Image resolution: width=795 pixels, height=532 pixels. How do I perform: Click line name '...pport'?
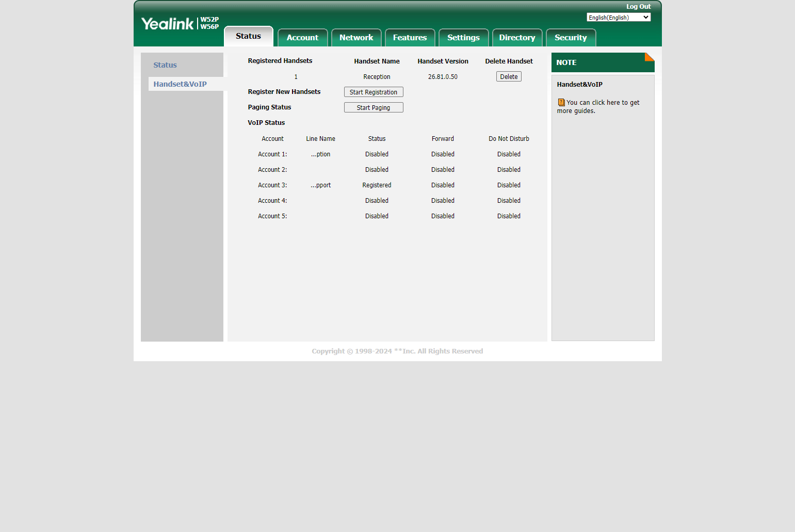click(x=321, y=185)
